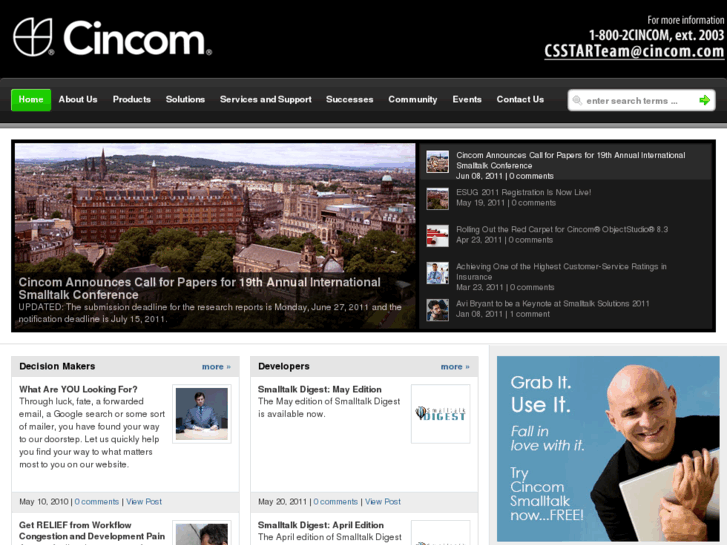Open the About Us menu
Viewport: 727px width, 545px height.
point(78,99)
